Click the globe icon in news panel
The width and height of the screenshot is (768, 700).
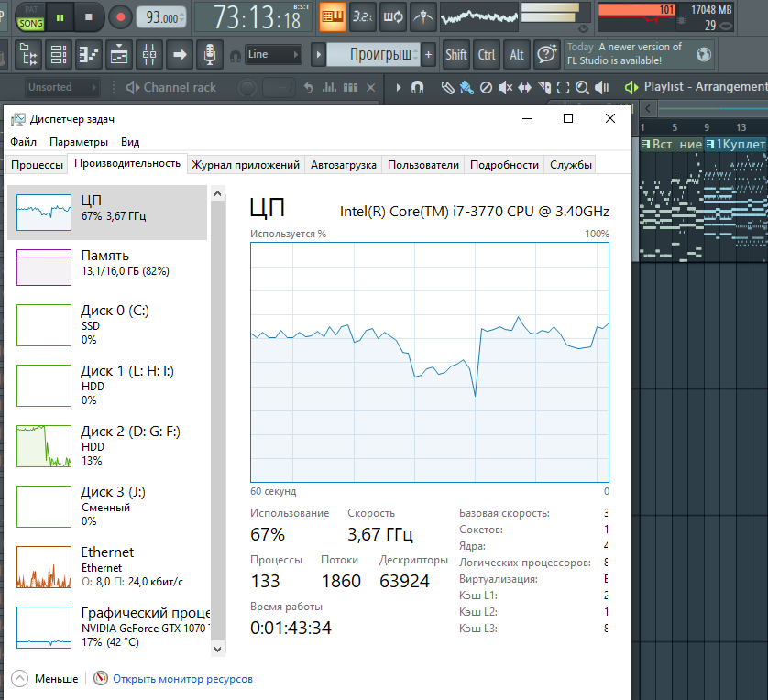point(704,54)
